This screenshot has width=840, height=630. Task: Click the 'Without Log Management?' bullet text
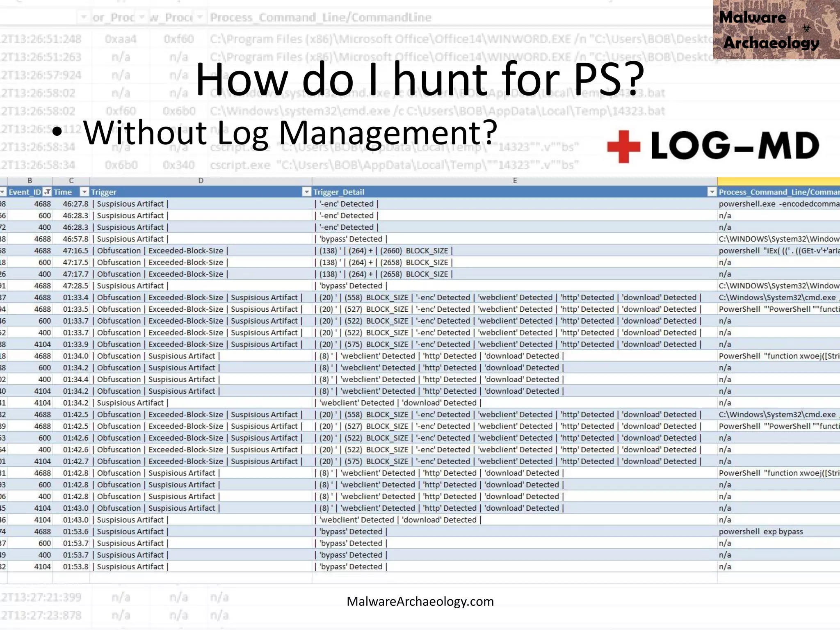[290, 132]
